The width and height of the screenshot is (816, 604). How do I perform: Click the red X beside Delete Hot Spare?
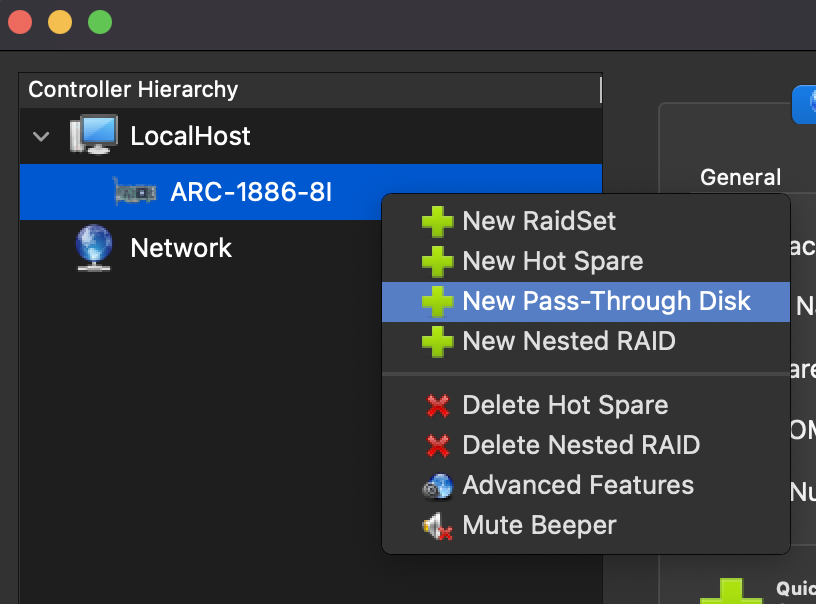click(438, 406)
